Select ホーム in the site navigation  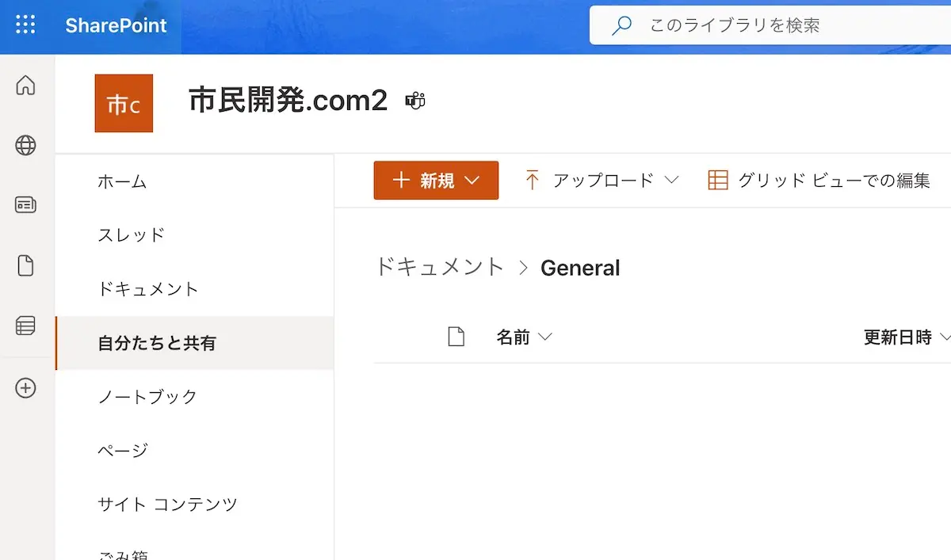click(122, 182)
